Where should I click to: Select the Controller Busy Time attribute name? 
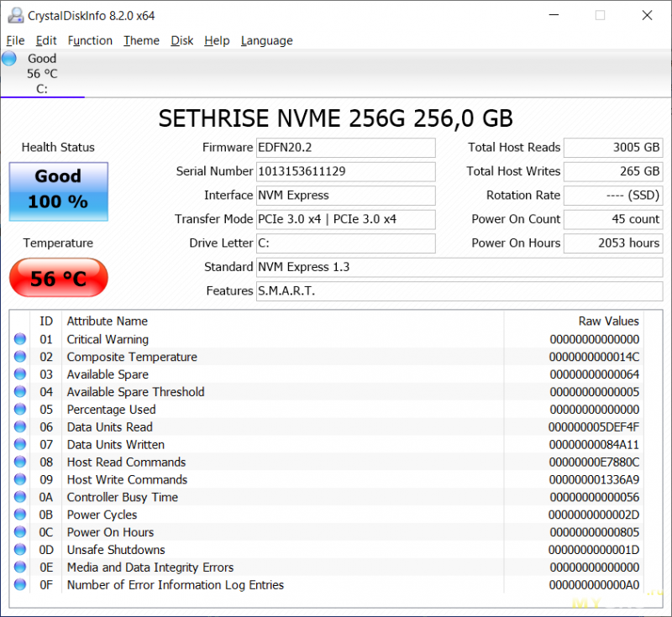pos(123,498)
